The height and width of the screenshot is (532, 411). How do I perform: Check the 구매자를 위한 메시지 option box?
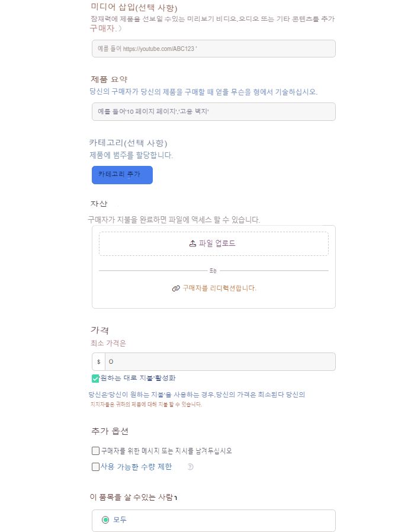coord(95,451)
